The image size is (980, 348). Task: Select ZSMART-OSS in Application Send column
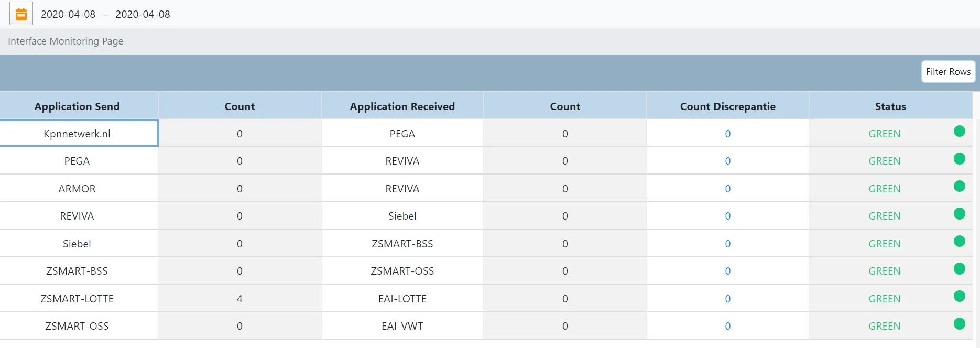tap(79, 326)
